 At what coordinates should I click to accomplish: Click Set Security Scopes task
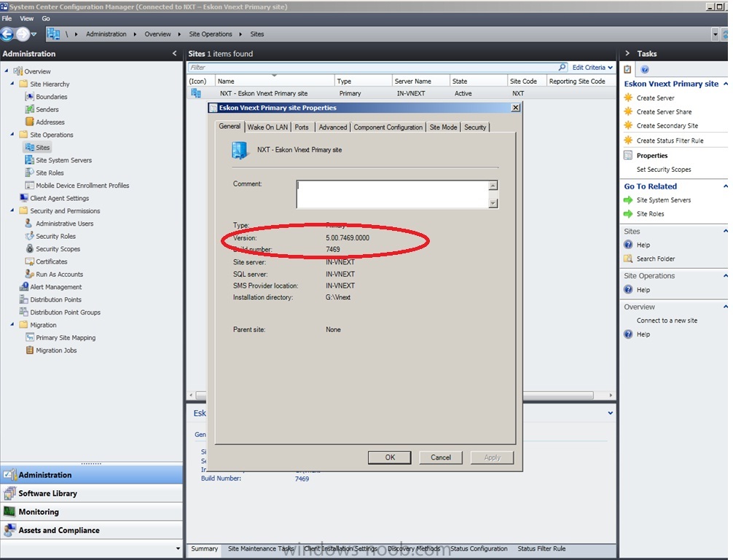664,169
